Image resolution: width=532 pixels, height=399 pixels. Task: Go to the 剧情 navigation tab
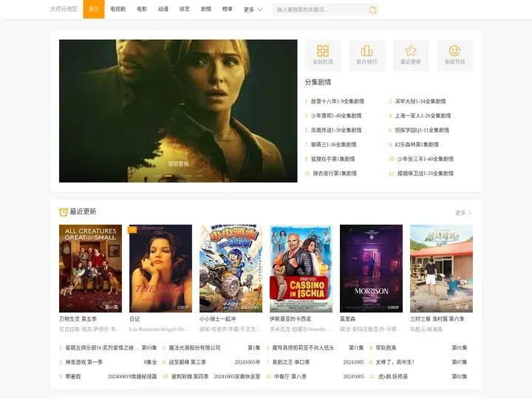tap(206, 9)
